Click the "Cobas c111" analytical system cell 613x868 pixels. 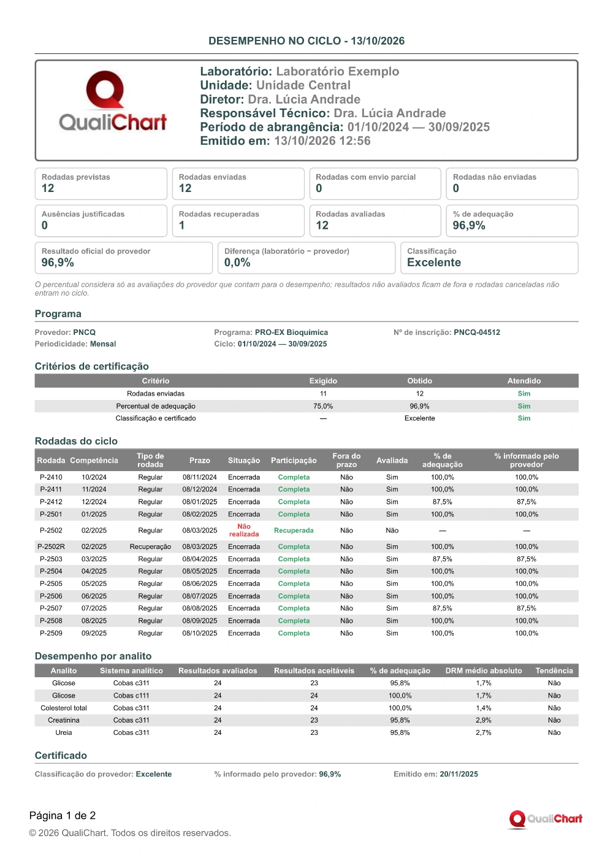(131, 696)
